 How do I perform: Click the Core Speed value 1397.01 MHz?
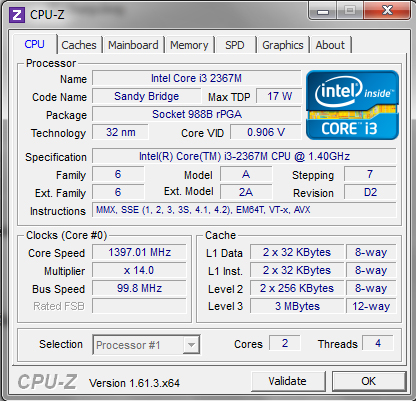(x=139, y=252)
